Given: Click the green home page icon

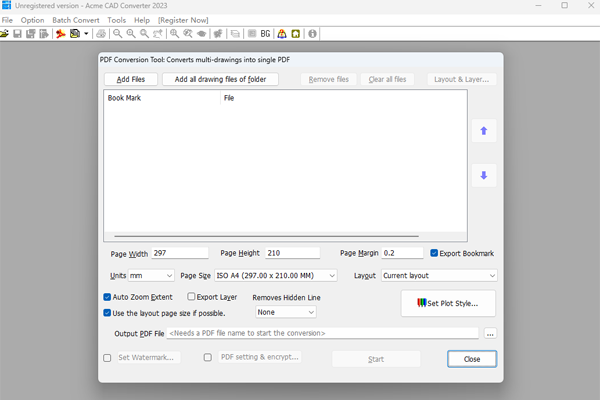Looking at the screenshot, I should (295, 34).
